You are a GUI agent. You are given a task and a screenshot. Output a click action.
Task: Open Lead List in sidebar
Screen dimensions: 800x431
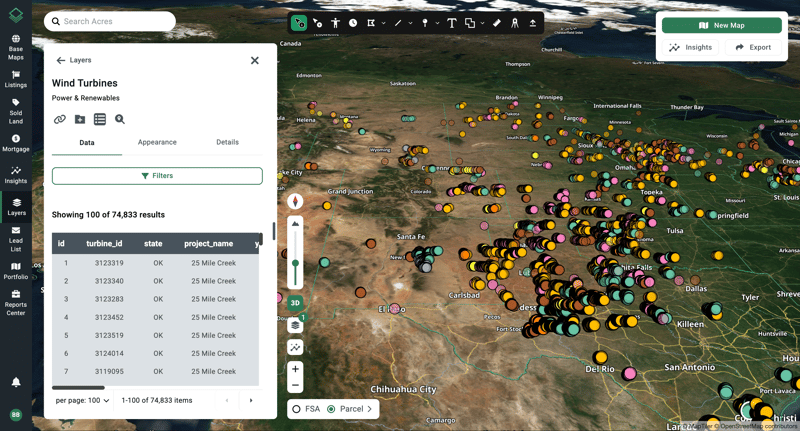tap(16, 239)
